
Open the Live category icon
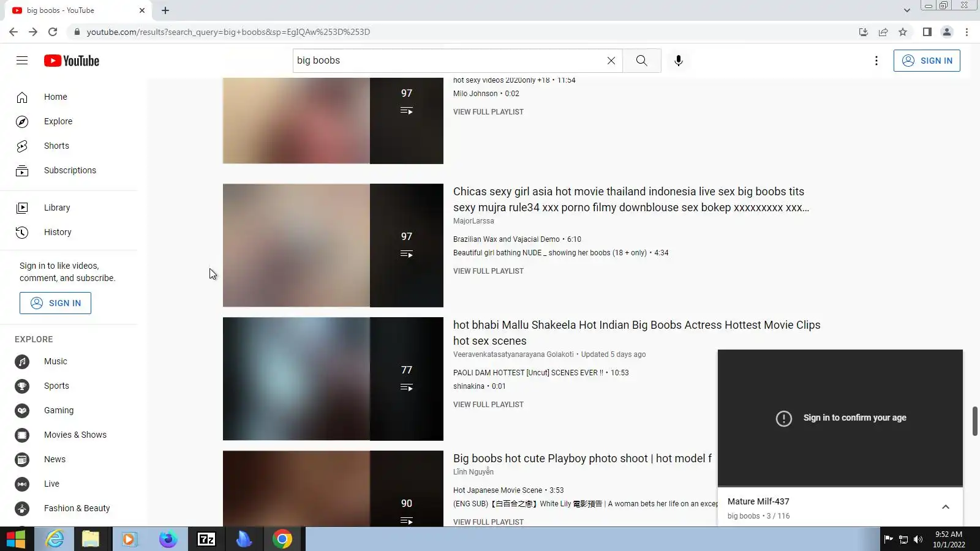(x=22, y=484)
